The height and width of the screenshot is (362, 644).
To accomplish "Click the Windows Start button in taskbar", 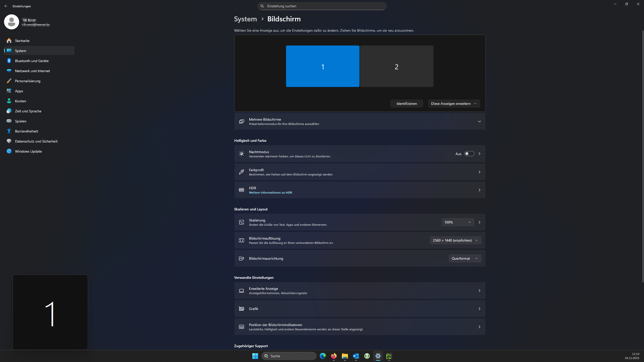I will [255, 356].
